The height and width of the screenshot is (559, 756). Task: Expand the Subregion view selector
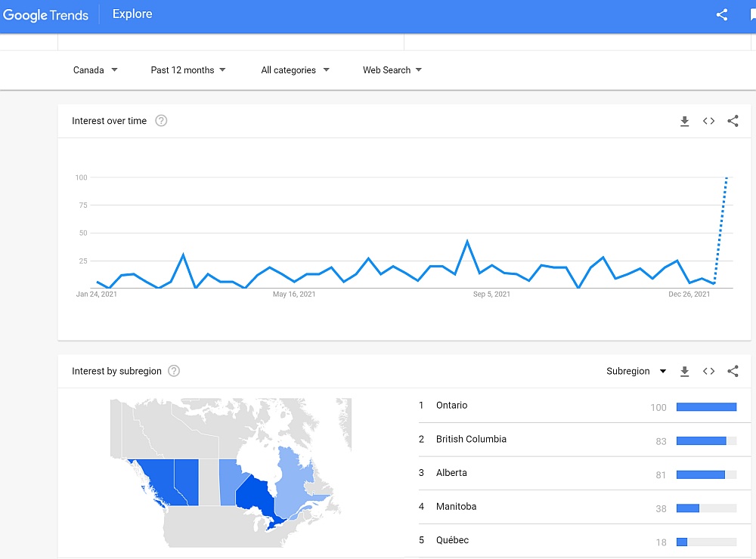(x=636, y=371)
